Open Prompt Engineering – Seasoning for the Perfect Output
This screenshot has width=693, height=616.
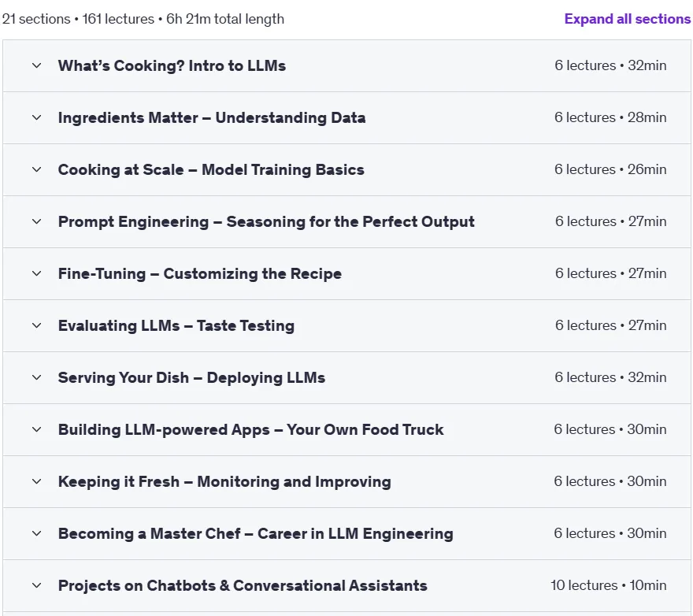point(266,221)
